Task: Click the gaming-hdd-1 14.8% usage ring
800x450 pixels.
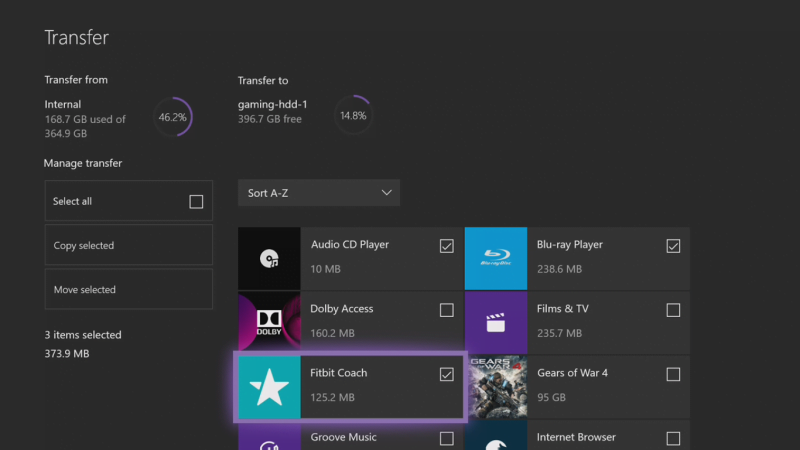Action: 353,115
